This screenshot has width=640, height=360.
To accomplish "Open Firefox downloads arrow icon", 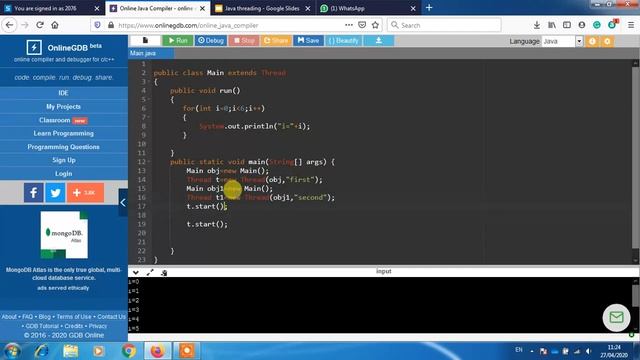I will click(537, 25).
